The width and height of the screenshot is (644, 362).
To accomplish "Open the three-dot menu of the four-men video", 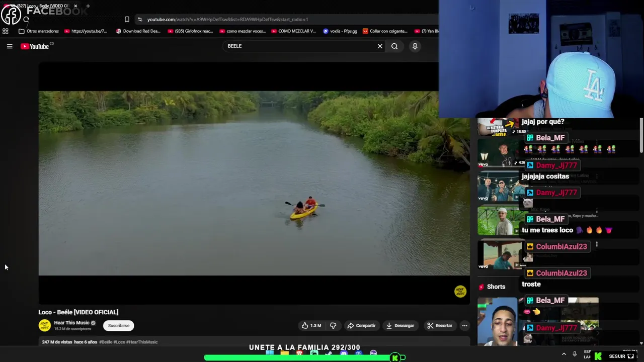I will coord(597,176).
